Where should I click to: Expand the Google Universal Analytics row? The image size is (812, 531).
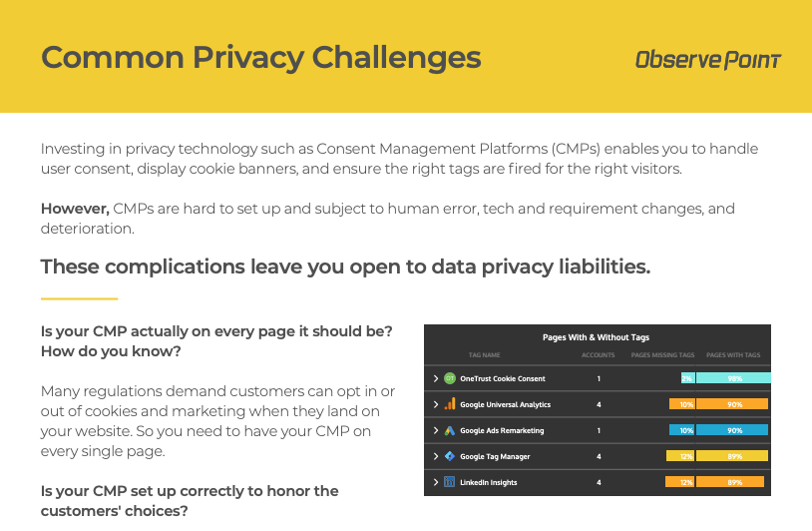tap(436, 404)
